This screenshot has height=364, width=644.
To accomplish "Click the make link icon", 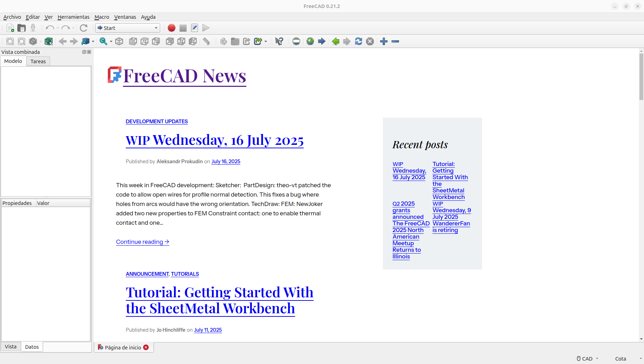I will click(247, 42).
